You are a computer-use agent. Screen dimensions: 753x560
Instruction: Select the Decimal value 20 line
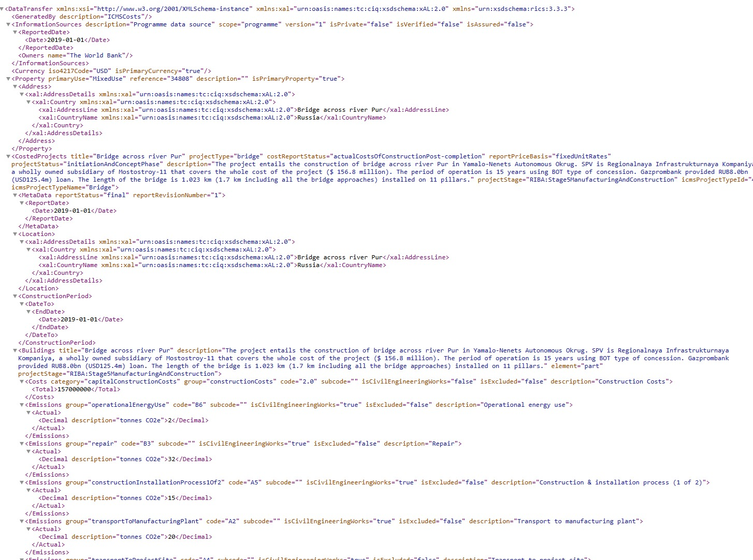click(x=125, y=537)
